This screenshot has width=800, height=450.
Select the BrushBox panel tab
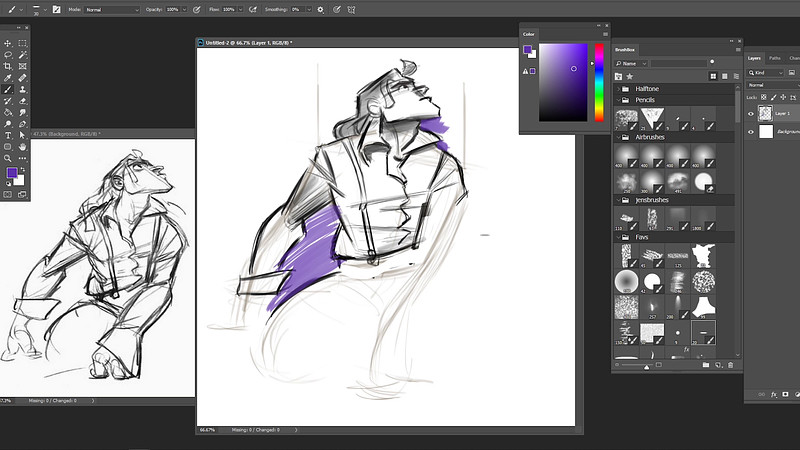pyautogui.click(x=624, y=49)
